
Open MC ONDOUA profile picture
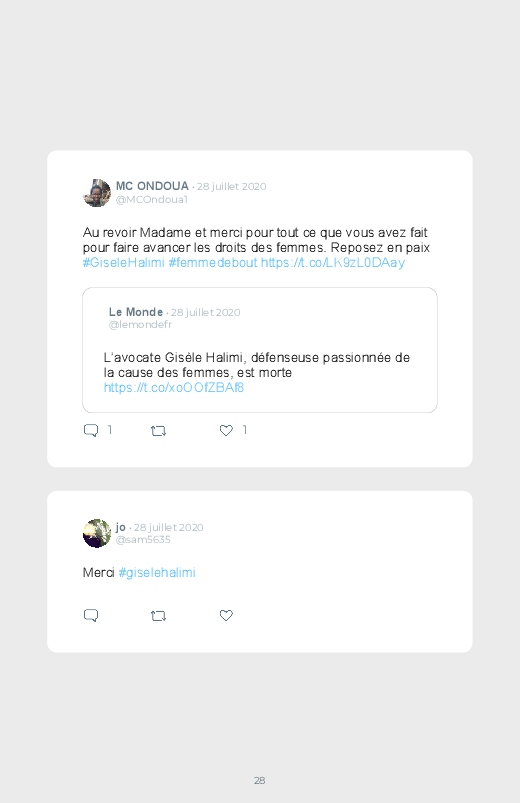click(97, 193)
